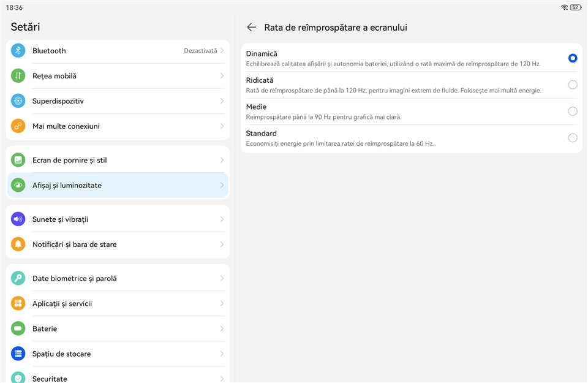This screenshot has height=383, width=588.
Task: Choose the Medie 90 Hz radio button
Action: coord(572,112)
